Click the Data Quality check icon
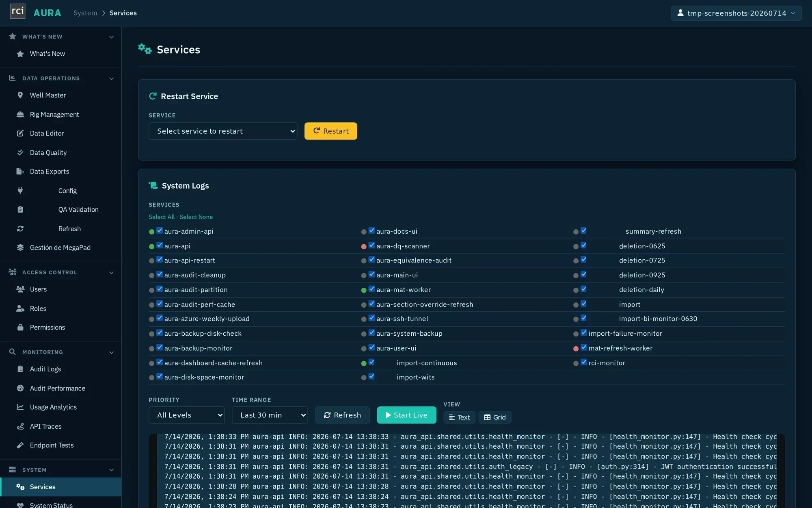 [x=20, y=152]
